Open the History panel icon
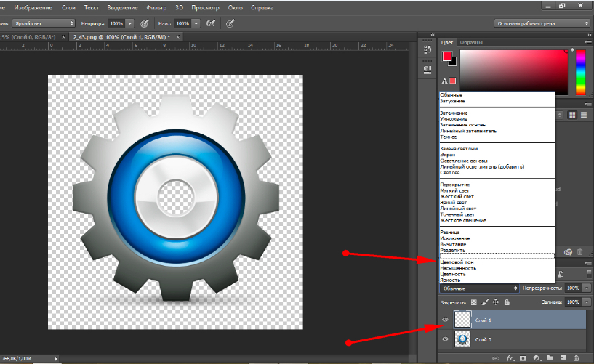The width and height of the screenshot is (594, 364). pos(428,49)
